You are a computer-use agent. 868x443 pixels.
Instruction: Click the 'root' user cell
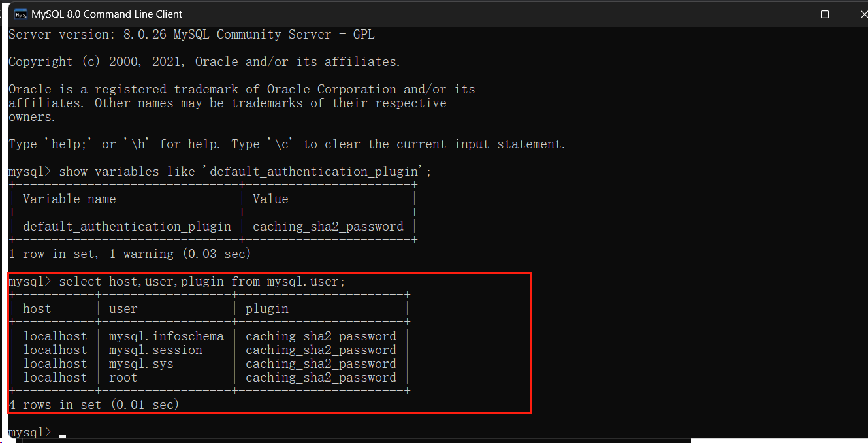click(123, 378)
